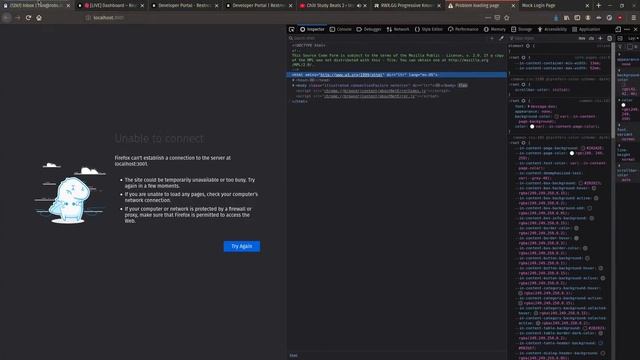This screenshot has width=640, height=360.
Task: Open the Storage panel tab
Action: pyautogui.click(x=522, y=29)
